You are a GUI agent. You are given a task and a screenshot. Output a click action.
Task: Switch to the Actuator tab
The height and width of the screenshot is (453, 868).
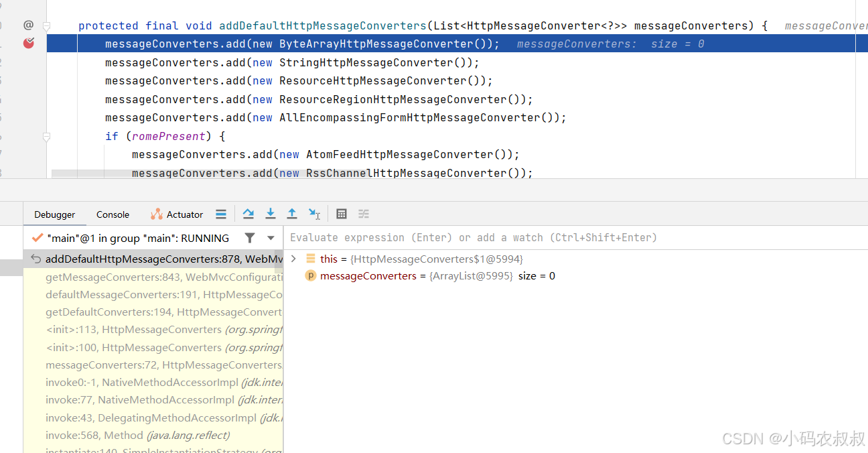tap(177, 214)
